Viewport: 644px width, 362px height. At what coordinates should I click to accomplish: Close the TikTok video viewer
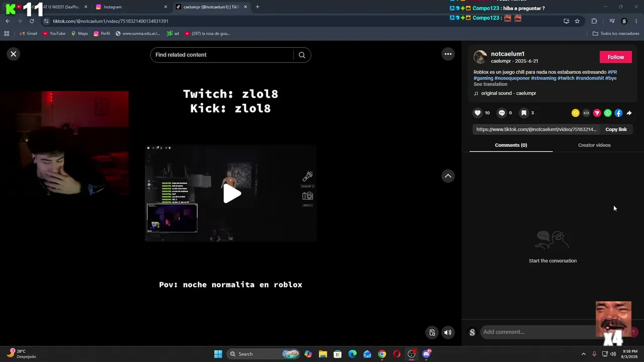[x=14, y=54]
